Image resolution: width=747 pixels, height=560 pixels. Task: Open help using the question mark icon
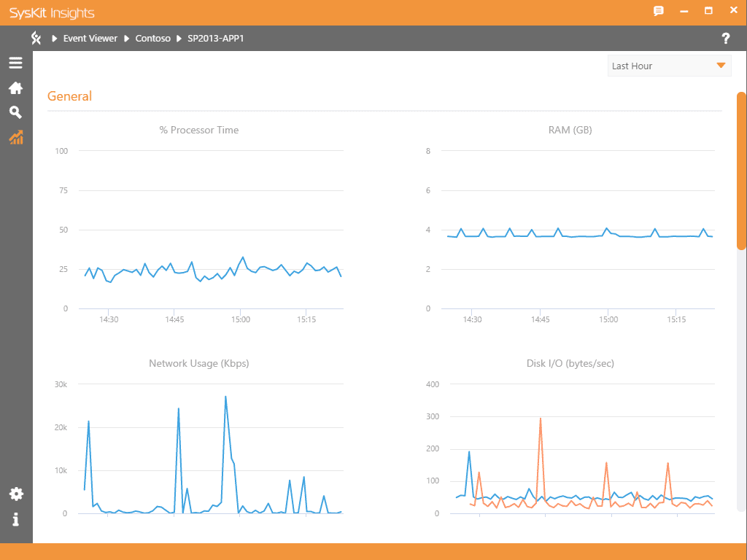tap(726, 38)
